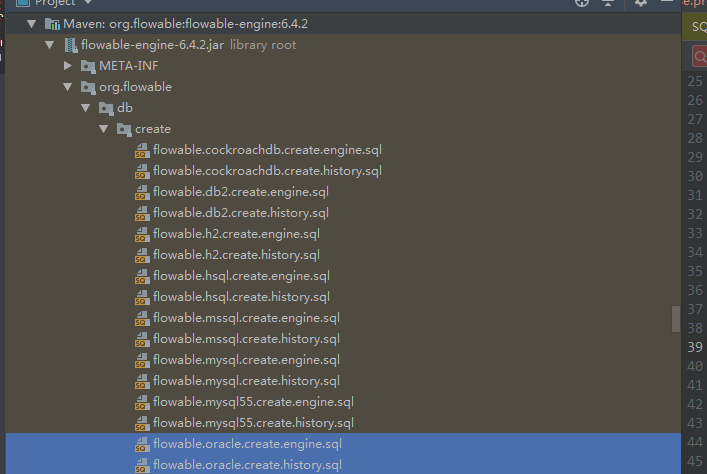
Task: Select flowable.hsql.create.history.sql file
Action: click(241, 297)
